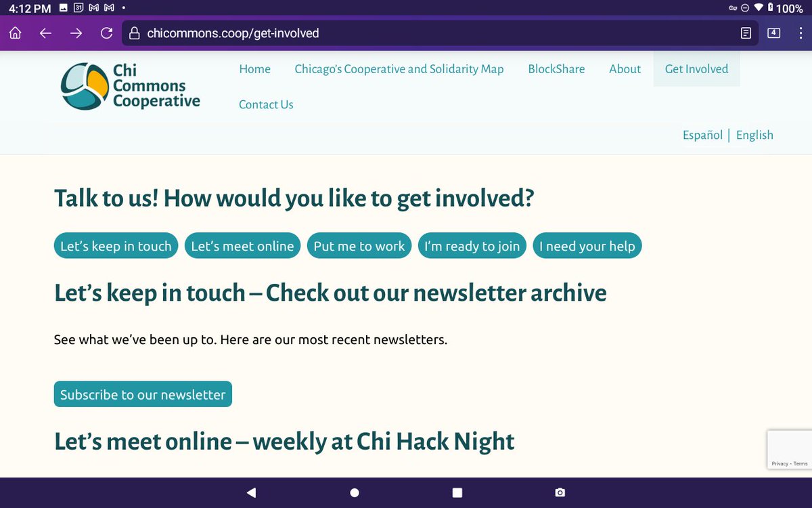Choose the Put me to work button
Image resolution: width=812 pixels, height=508 pixels.
pyautogui.click(x=359, y=246)
